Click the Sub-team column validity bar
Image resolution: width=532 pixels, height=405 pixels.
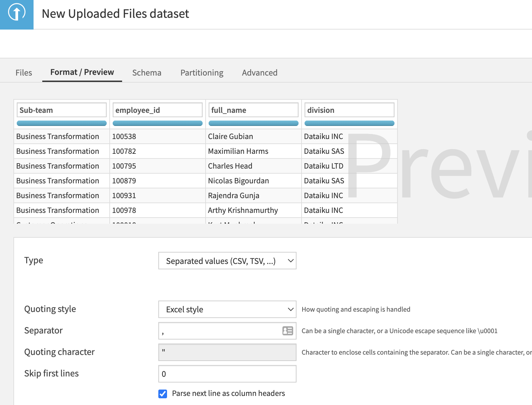click(x=62, y=123)
